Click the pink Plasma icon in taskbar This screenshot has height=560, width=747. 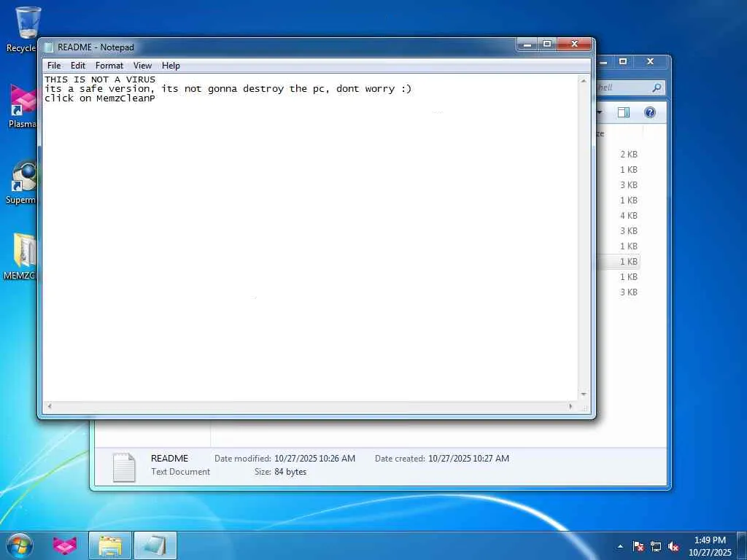tap(65, 545)
